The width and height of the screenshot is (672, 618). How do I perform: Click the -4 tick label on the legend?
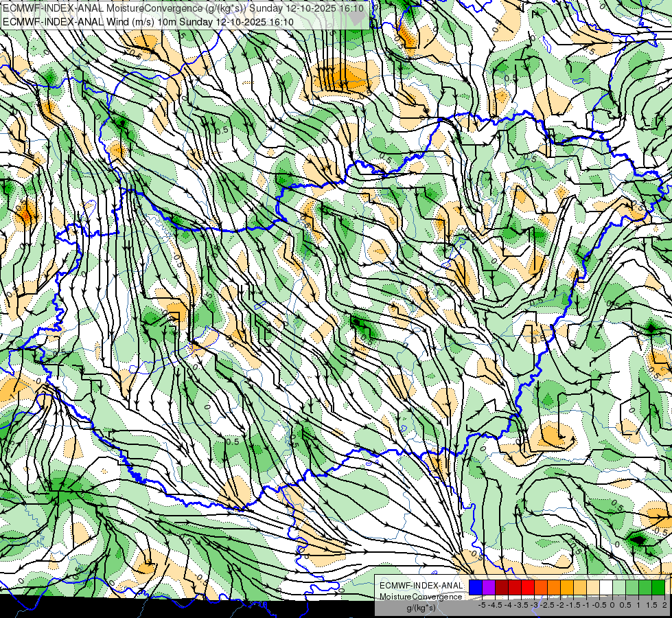508,605
